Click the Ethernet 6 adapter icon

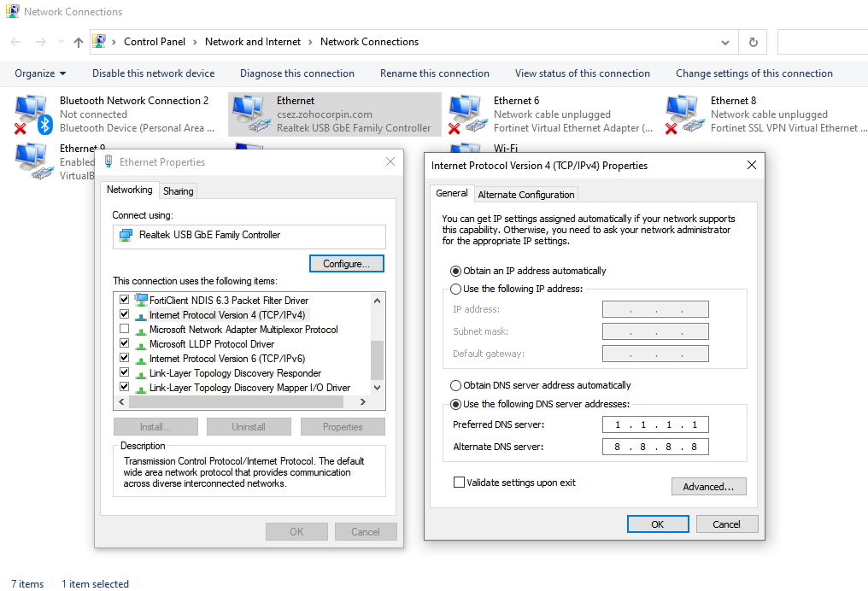pyautogui.click(x=468, y=111)
